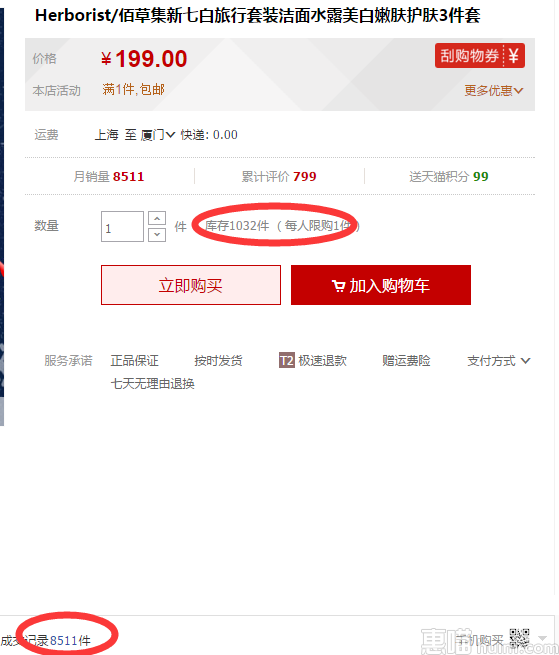559x655 pixels.
Task: Open 按时发货 service link
Action: [x=218, y=361]
